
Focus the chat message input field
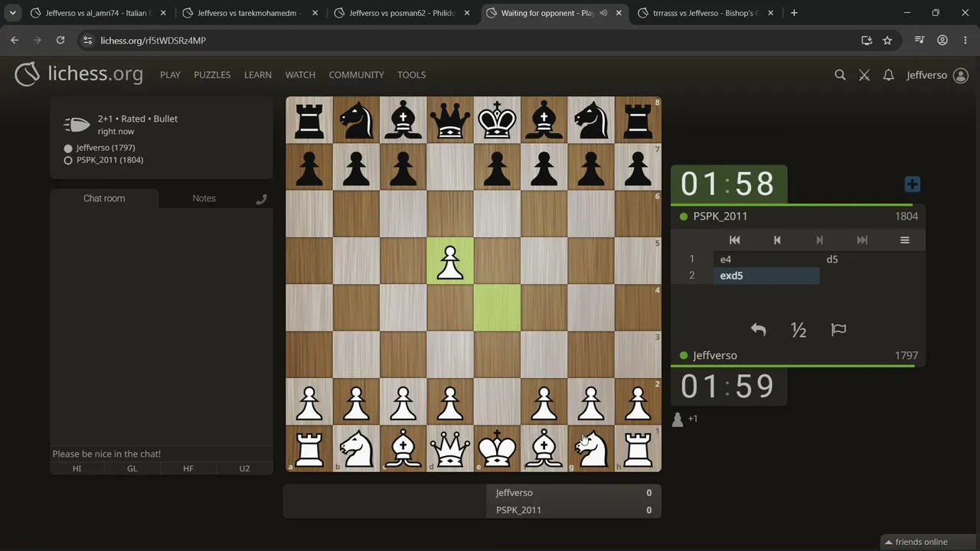tap(162, 454)
